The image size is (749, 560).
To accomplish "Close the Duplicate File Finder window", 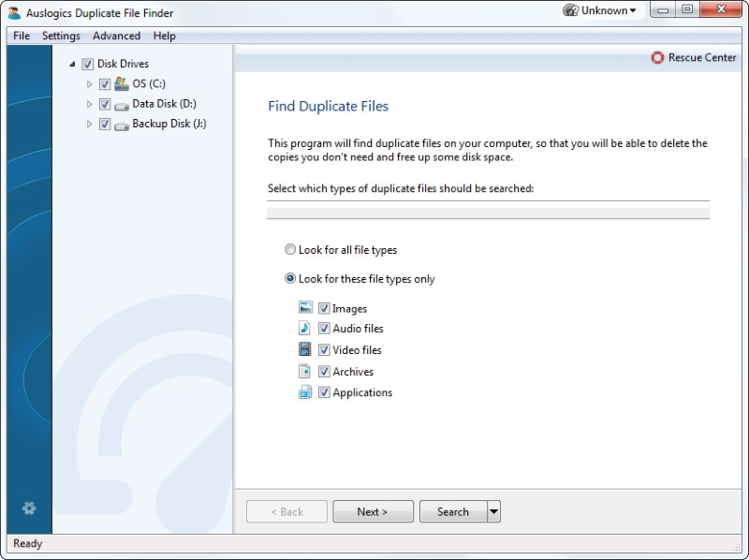I will pos(721,9).
